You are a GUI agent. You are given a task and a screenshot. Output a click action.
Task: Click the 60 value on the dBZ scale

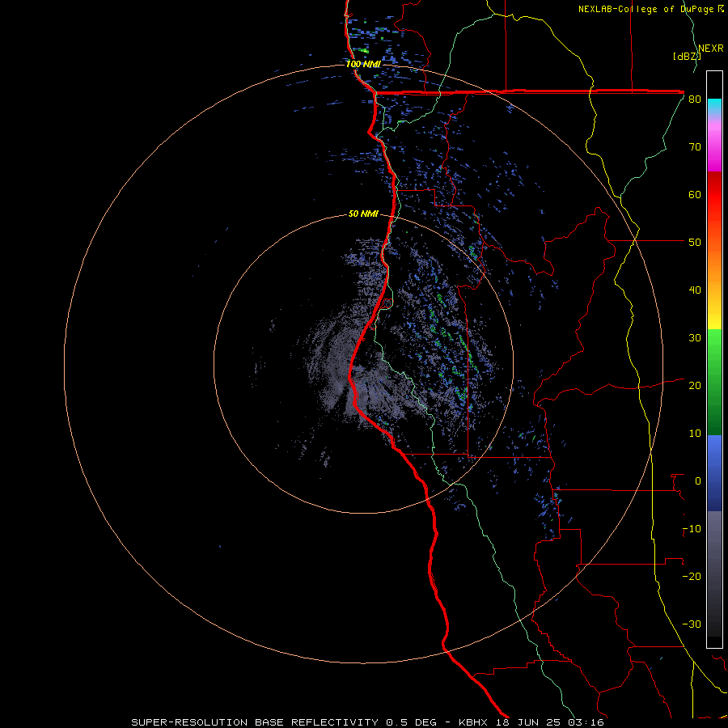[695, 195]
